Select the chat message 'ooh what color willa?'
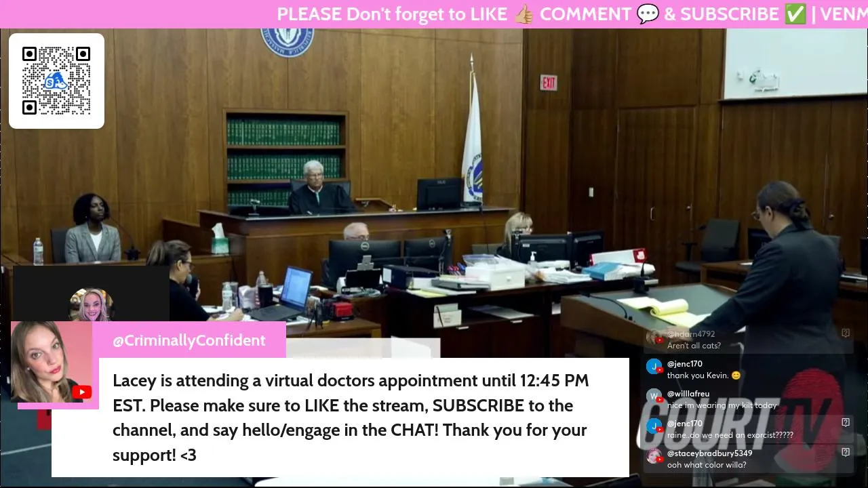 click(707, 465)
